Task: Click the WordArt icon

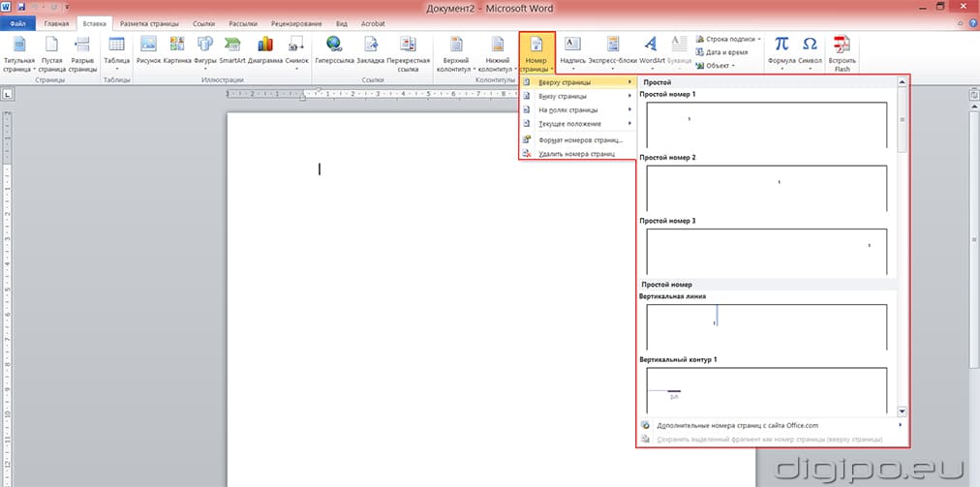Action: (652, 50)
